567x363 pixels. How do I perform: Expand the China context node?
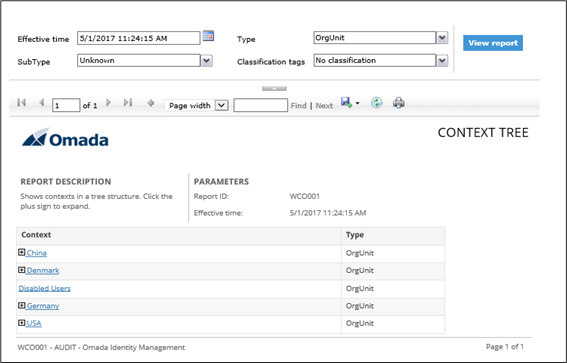pyautogui.click(x=22, y=252)
